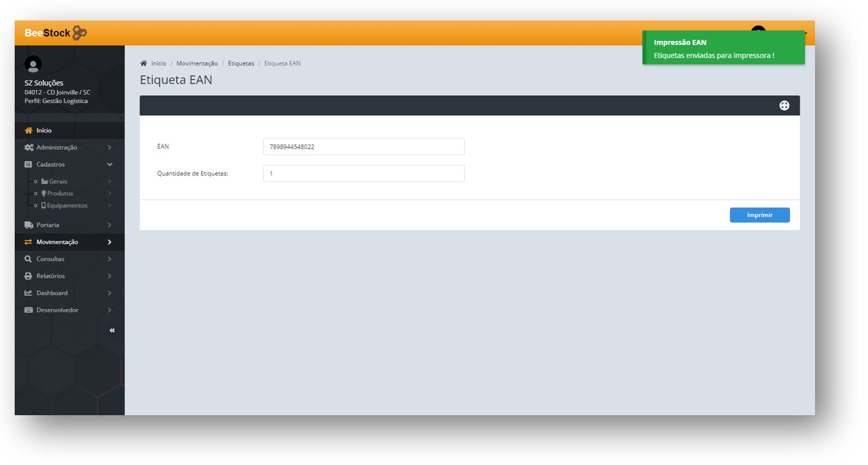
Task: Open the Gerais submenu
Action: coord(58,181)
